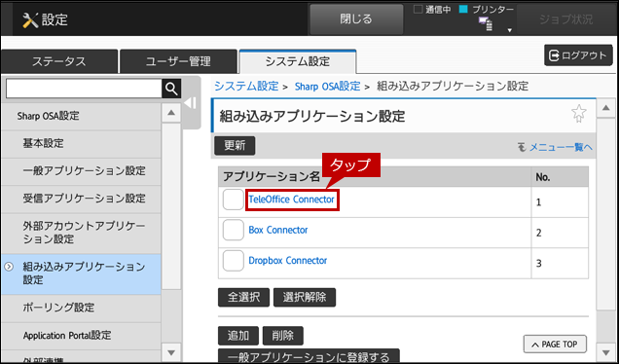Switch to the ユーザー管理 tab
The height and width of the screenshot is (364, 619).
tap(178, 61)
